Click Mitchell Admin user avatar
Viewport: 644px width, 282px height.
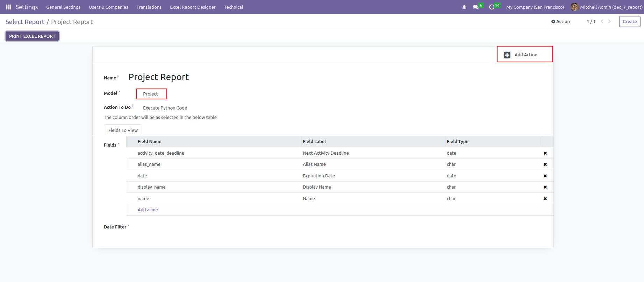(574, 7)
